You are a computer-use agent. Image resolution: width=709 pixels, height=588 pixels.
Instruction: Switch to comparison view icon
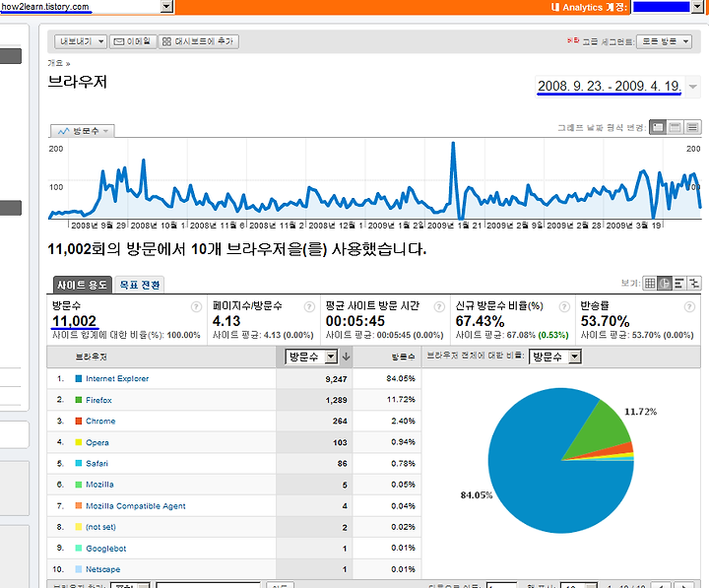coord(693,284)
